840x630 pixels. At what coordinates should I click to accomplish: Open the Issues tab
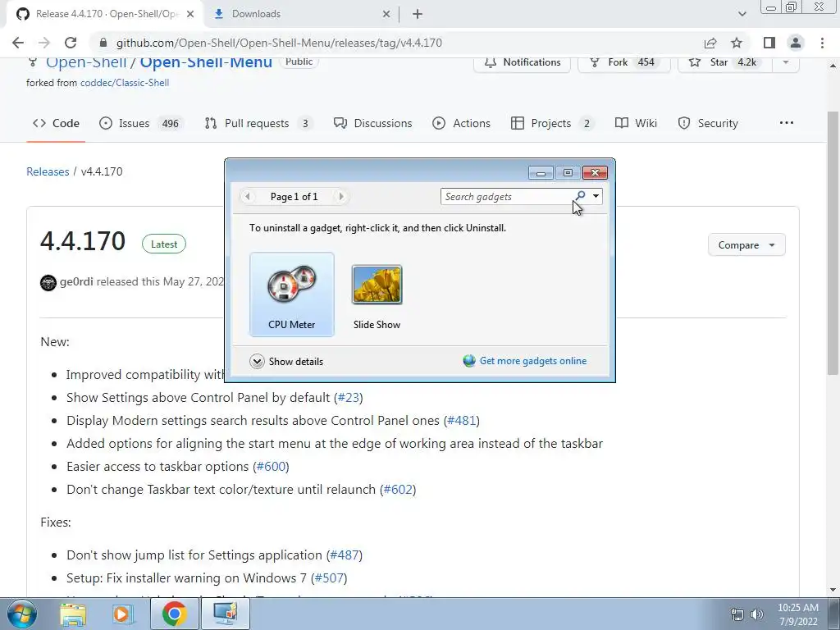141,123
